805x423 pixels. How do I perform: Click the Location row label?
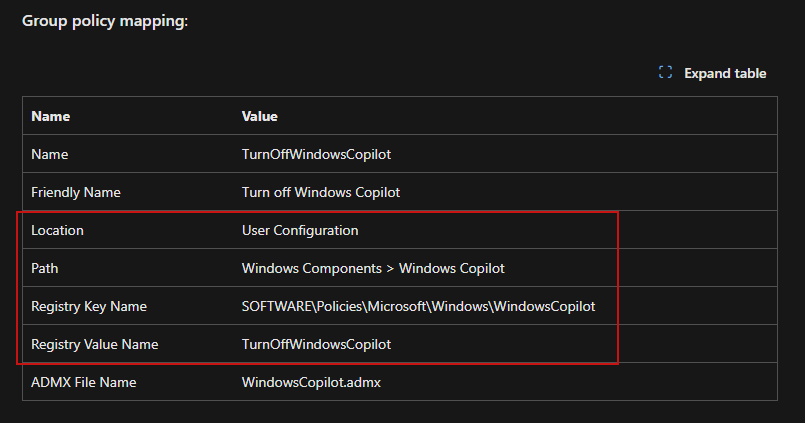pyautogui.click(x=57, y=230)
